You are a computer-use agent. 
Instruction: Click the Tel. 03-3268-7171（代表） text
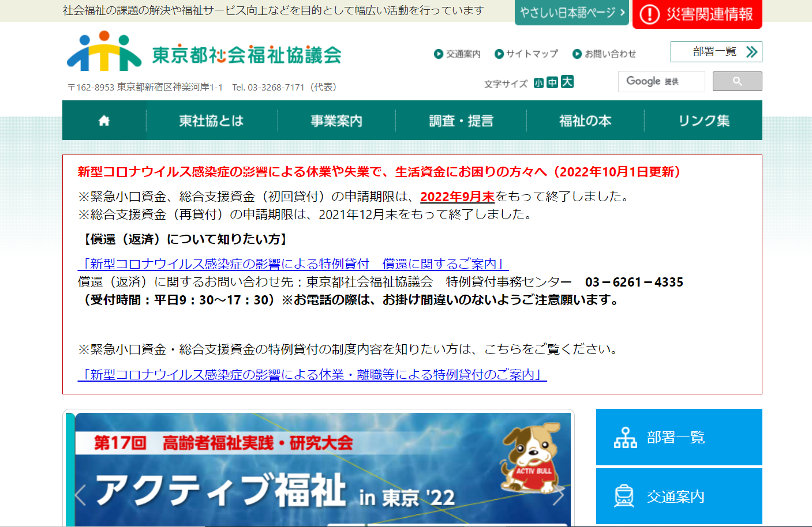click(286, 87)
